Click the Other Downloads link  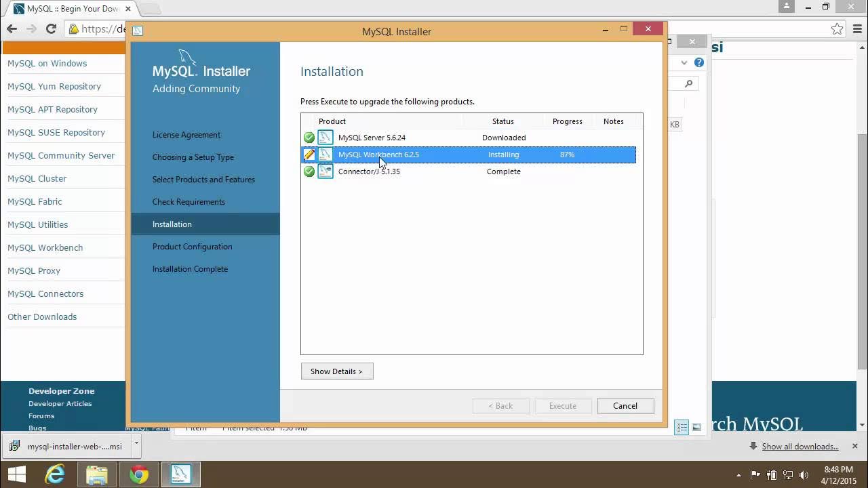[42, 317]
